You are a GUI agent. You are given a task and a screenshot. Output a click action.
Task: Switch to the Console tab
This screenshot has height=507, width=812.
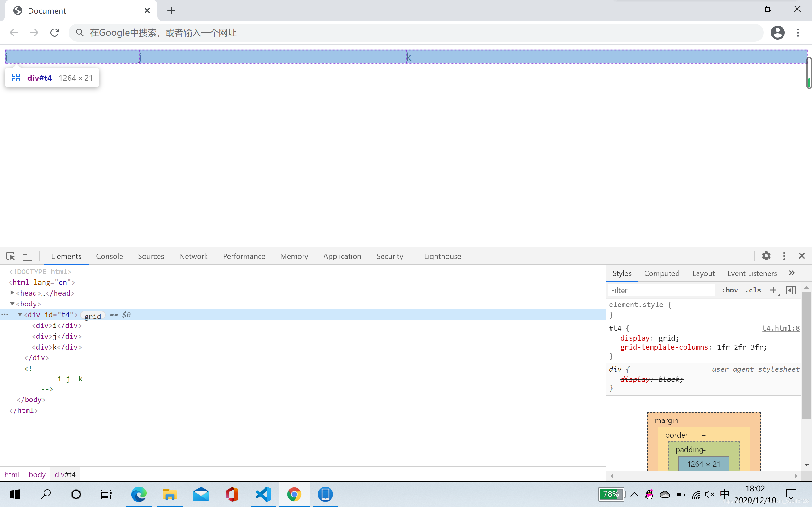(x=109, y=256)
